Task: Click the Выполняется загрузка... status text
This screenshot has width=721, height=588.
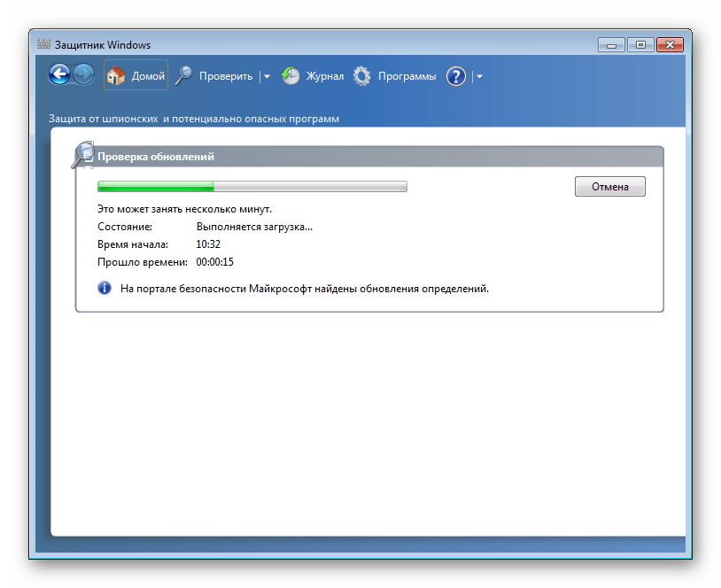Action: [254, 227]
